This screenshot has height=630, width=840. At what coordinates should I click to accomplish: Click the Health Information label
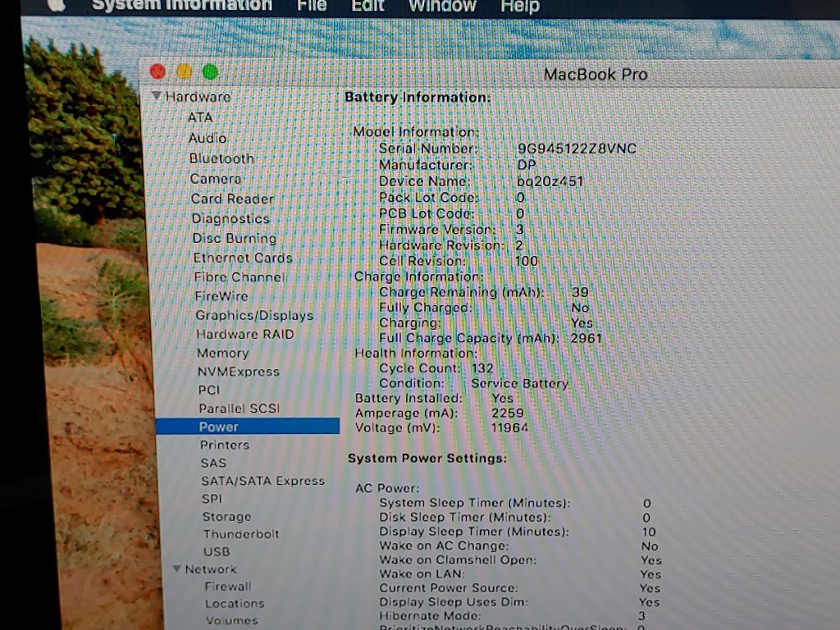(416, 353)
